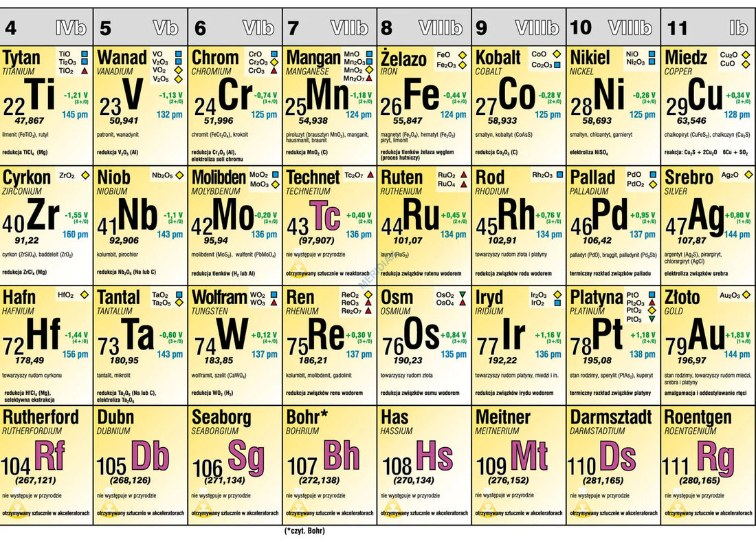Screen dimensions: 756x540
Task: Click the Latin name RUTHERFORDIUM
Action: [32, 431]
